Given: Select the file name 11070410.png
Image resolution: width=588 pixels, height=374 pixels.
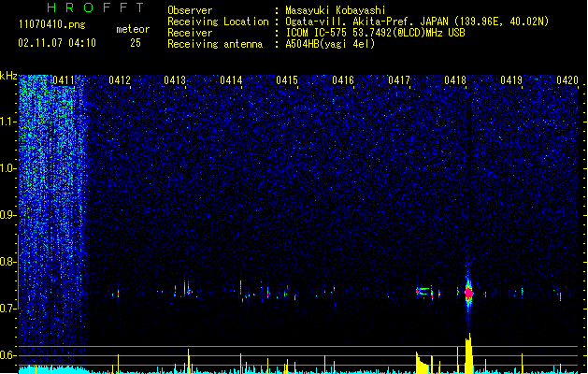Looking at the screenshot, I should click(51, 24).
